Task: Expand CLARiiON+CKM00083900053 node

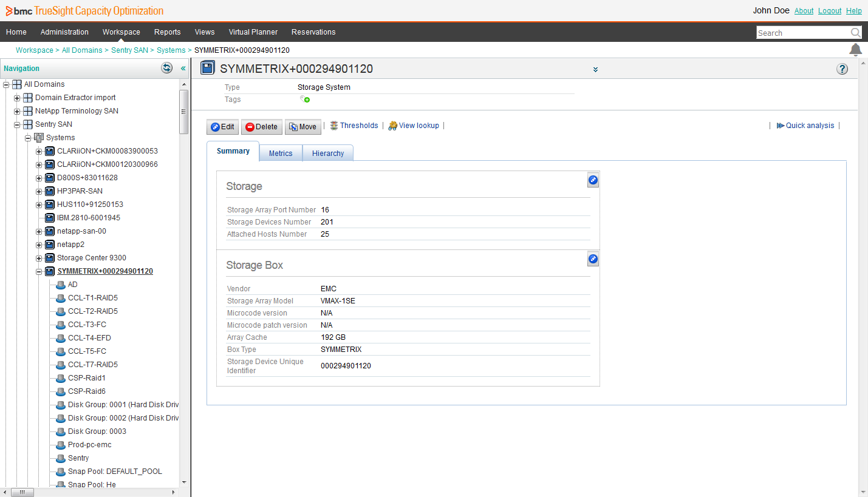Action: point(39,151)
